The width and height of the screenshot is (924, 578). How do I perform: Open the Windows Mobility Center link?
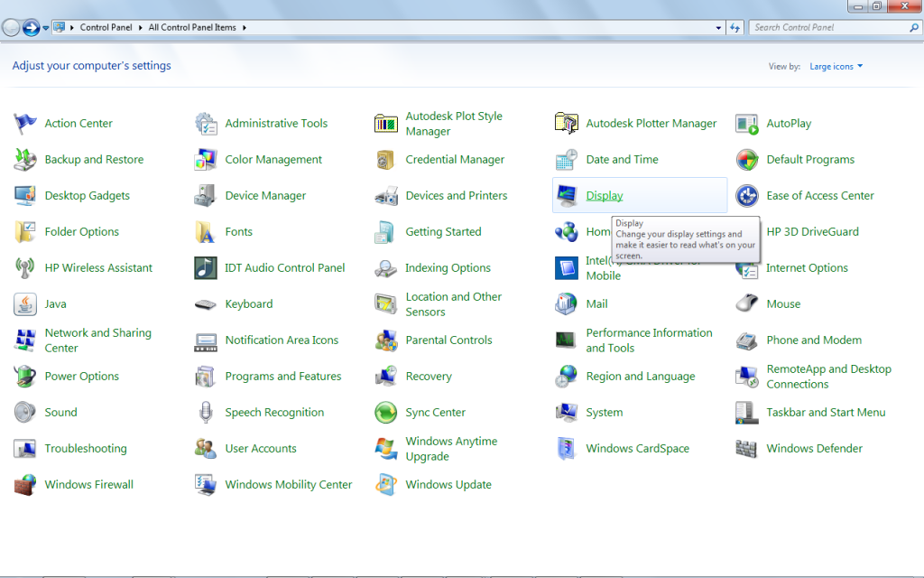pos(289,484)
